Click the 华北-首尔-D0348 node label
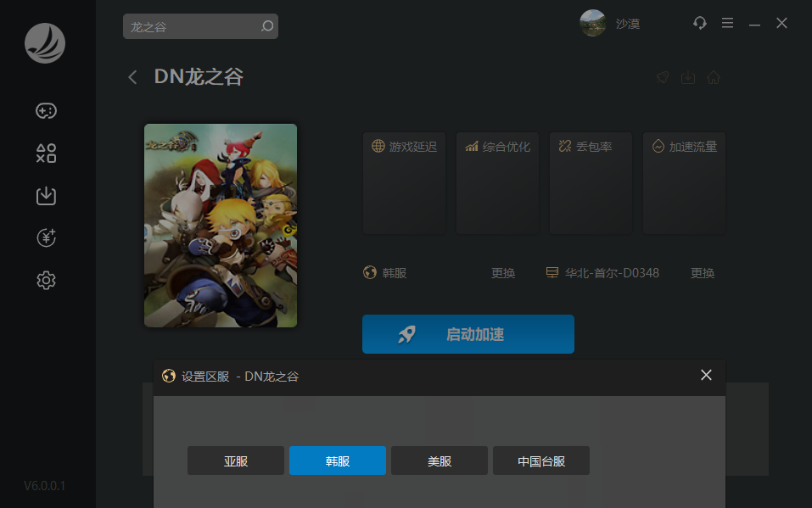This screenshot has width=812, height=508. [612, 273]
